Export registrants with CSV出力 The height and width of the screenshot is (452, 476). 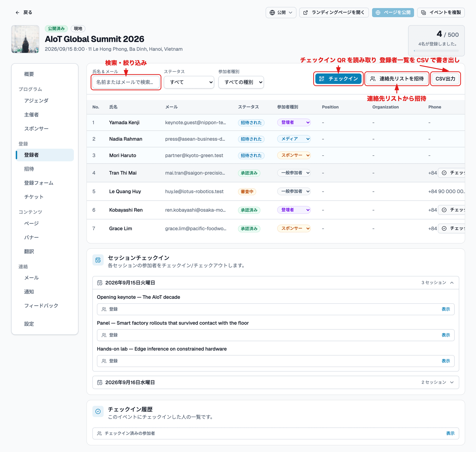pos(446,79)
